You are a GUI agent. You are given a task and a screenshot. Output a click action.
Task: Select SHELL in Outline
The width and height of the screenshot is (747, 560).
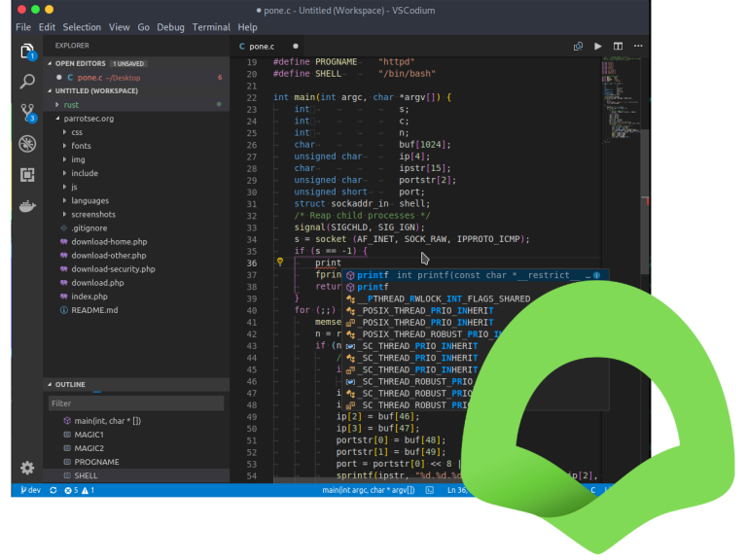[136, 475]
